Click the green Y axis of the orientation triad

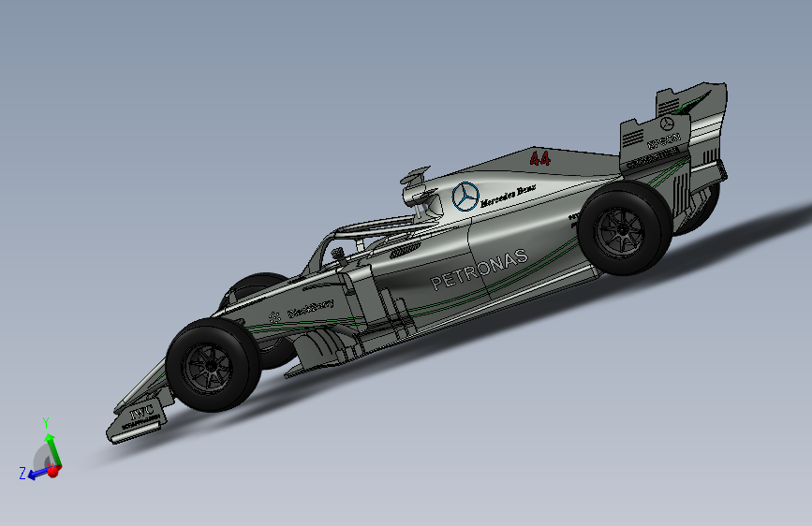(54, 449)
